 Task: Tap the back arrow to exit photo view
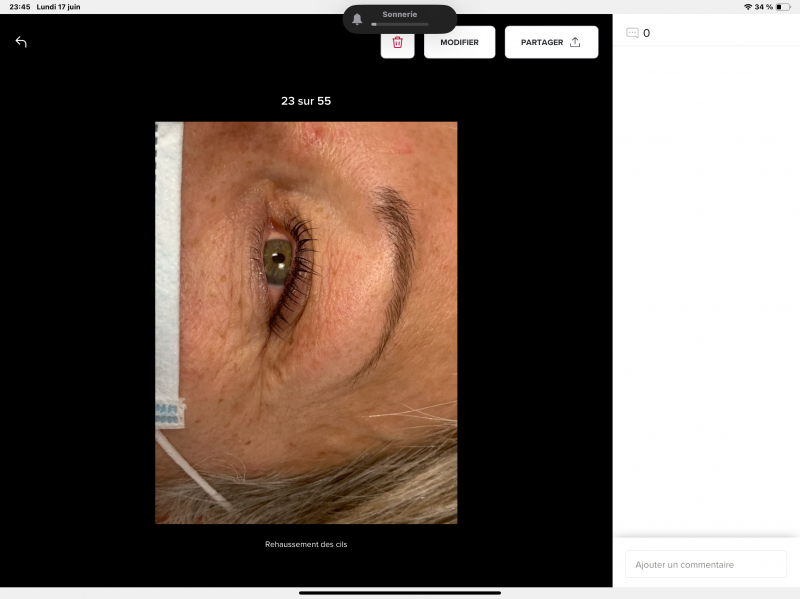pyautogui.click(x=20, y=42)
